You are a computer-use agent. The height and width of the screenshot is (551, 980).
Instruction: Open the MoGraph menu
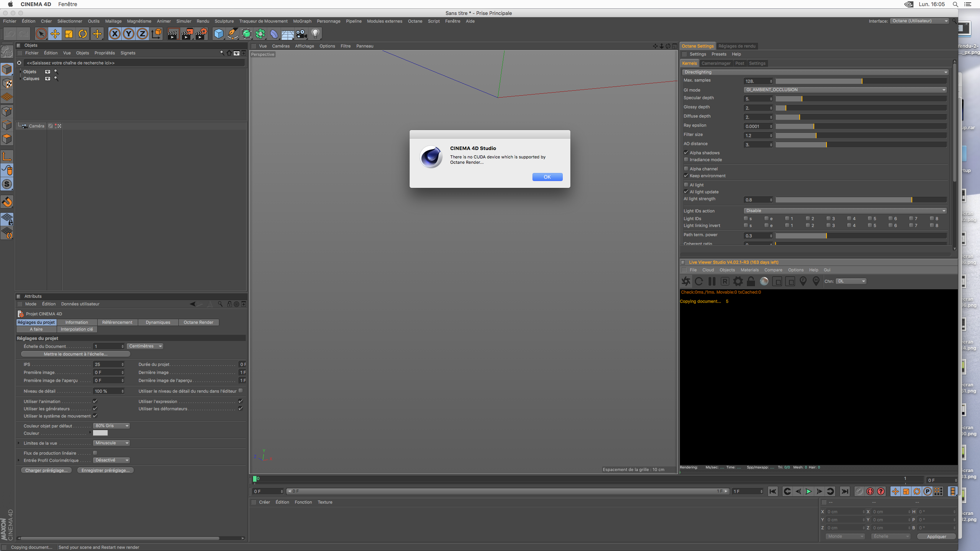[x=302, y=21]
